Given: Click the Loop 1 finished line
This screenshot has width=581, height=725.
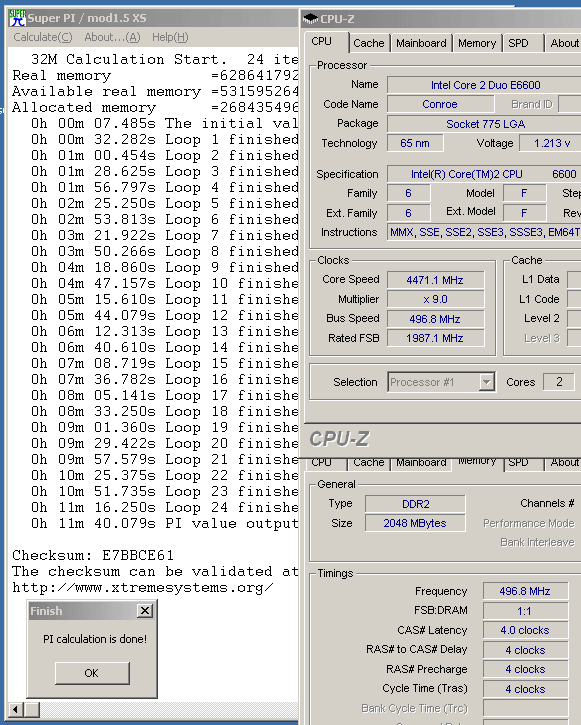Looking at the screenshot, I should [x=165, y=140].
